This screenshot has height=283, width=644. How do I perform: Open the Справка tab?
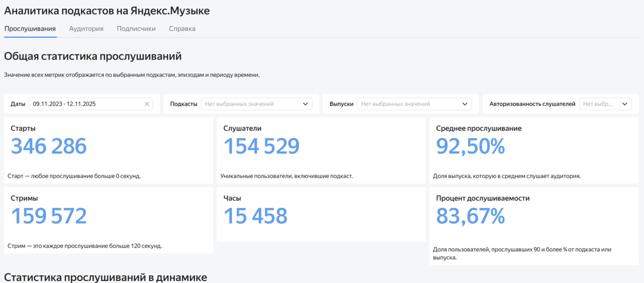[x=182, y=28]
